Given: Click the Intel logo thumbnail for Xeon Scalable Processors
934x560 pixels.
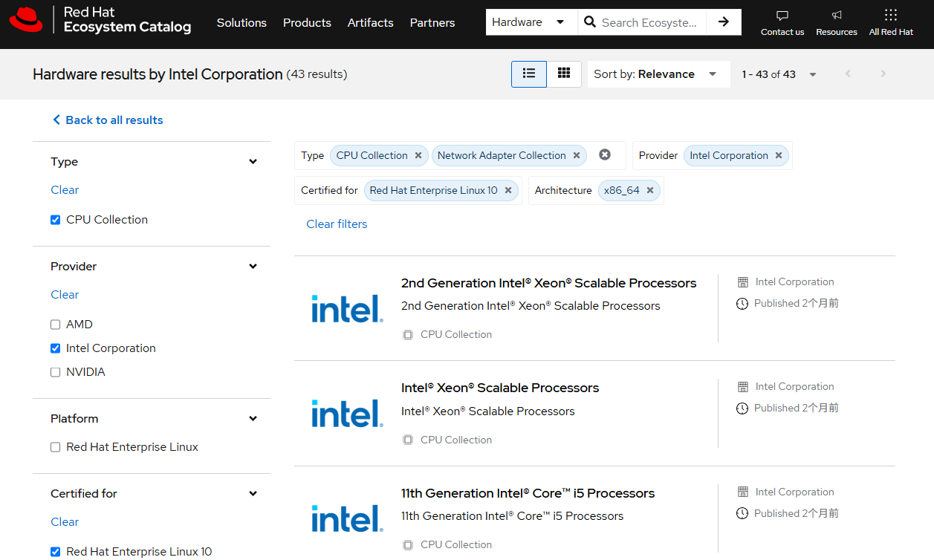Looking at the screenshot, I should [x=347, y=414].
